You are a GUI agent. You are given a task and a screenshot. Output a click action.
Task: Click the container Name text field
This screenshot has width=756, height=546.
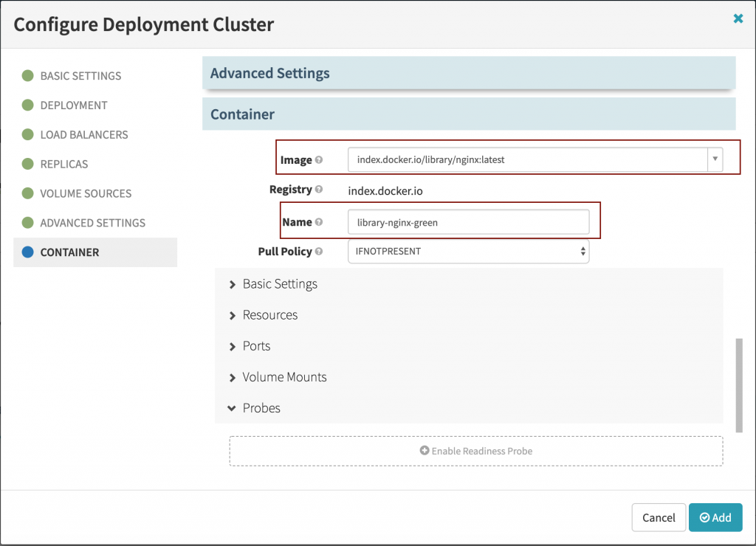coord(468,222)
